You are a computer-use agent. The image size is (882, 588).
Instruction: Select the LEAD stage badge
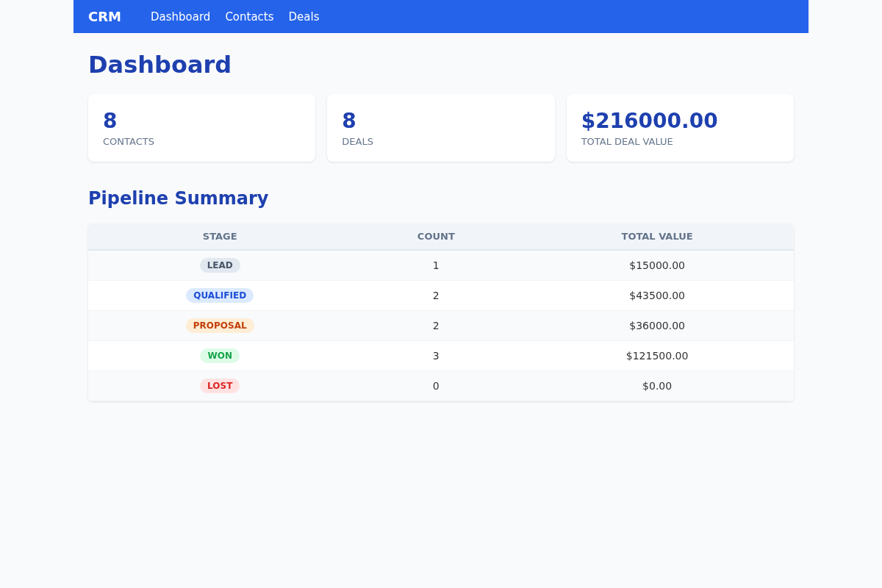point(220,265)
